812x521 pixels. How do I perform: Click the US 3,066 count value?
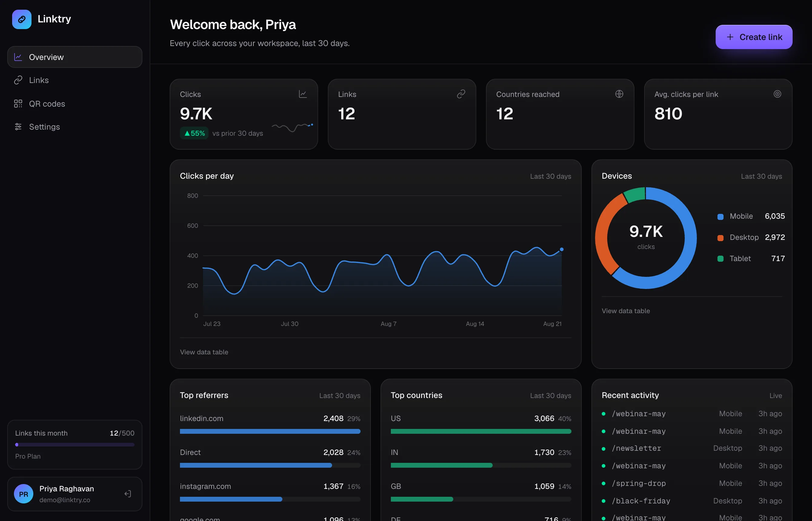pyautogui.click(x=544, y=419)
